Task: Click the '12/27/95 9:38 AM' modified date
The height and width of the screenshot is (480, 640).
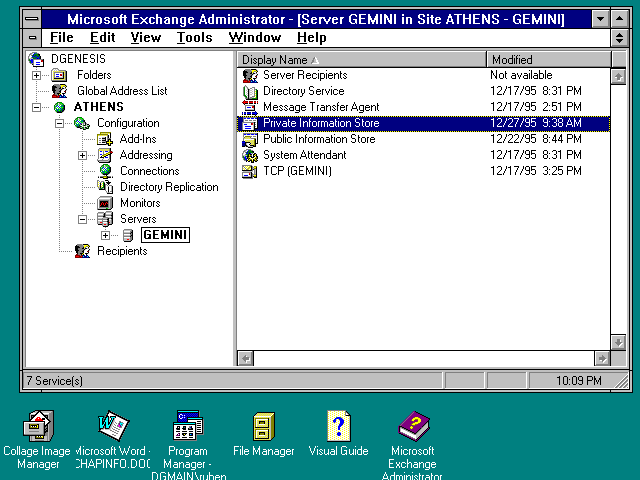Action: click(536, 123)
